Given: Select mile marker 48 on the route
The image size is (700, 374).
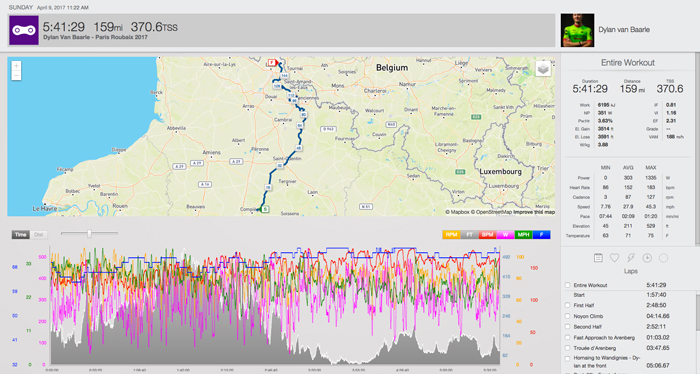Looking at the screenshot, I should pos(299,148).
